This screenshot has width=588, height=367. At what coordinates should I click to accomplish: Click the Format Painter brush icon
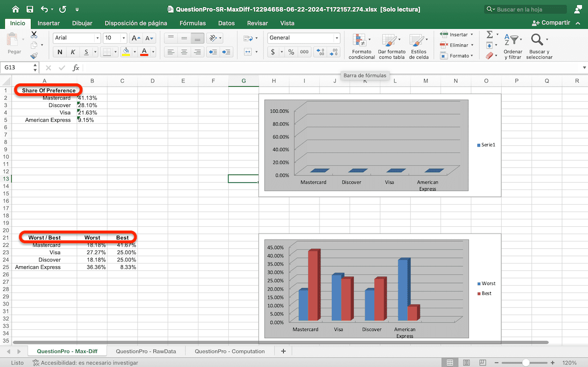34,55
